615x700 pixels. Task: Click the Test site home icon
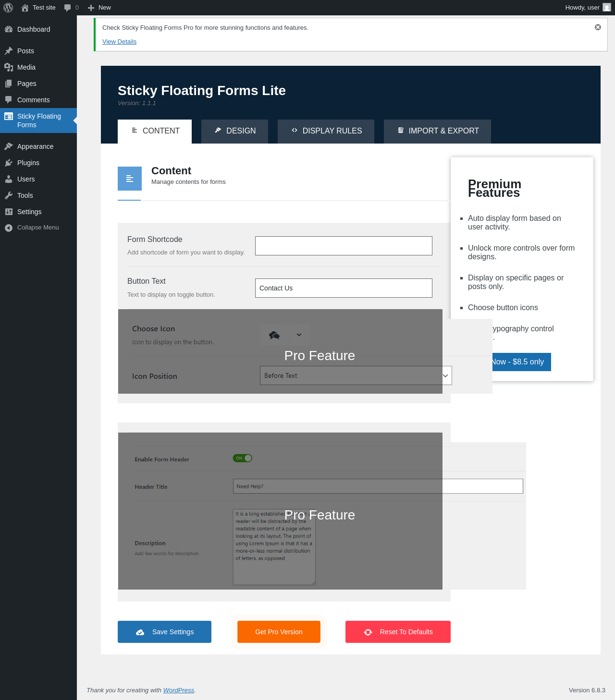click(25, 8)
